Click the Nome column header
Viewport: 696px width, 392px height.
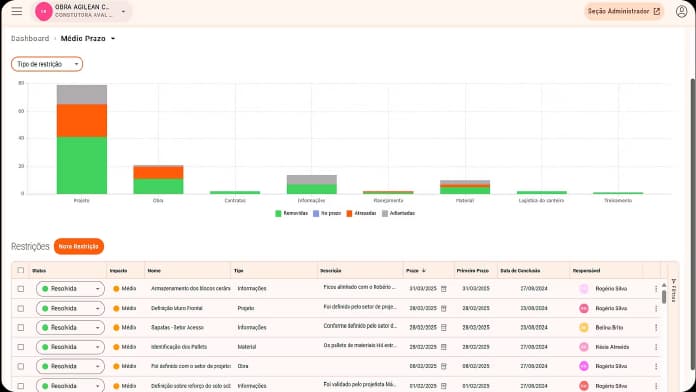coord(154,270)
